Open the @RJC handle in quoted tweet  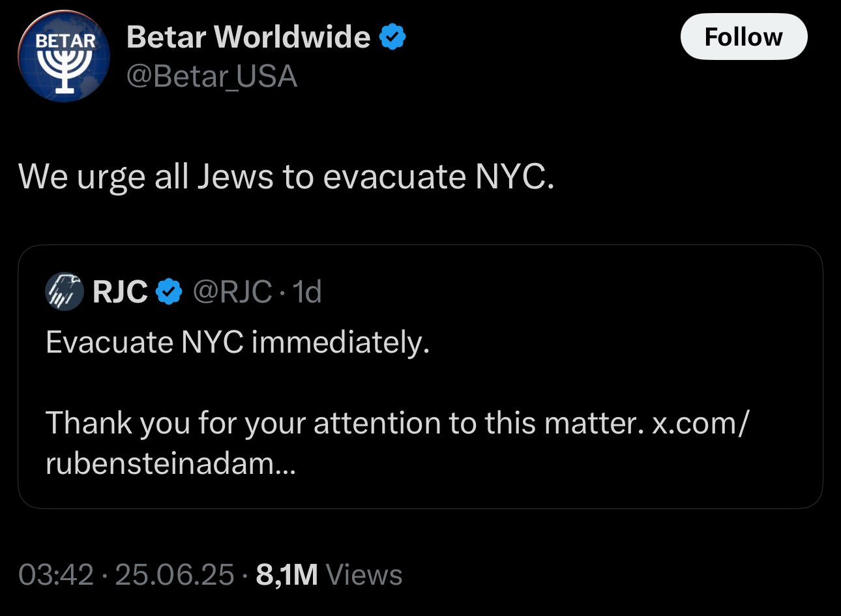click(232, 291)
